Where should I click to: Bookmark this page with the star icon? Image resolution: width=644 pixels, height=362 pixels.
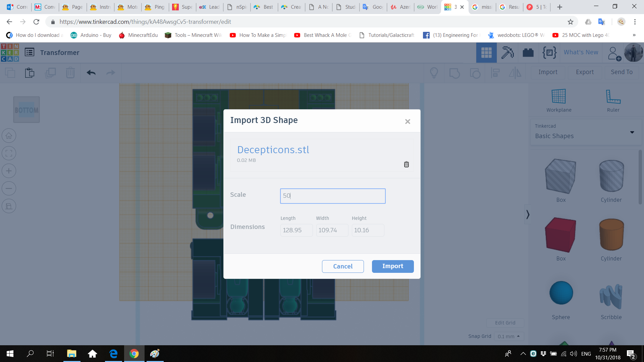(570, 22)
